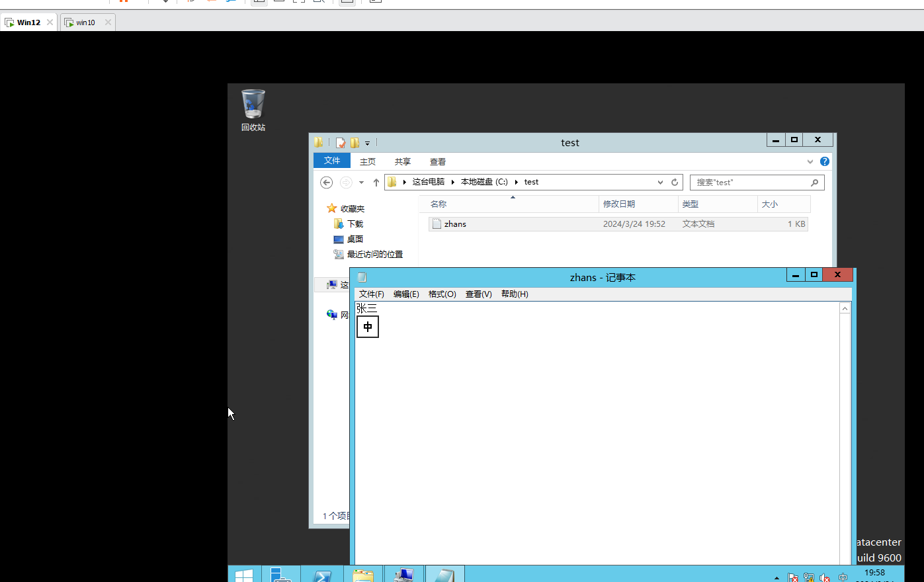Viewport: 924px width, 582px height.
Task: Click the 张三 text in Notepad
Action: (x=366, y=308)
